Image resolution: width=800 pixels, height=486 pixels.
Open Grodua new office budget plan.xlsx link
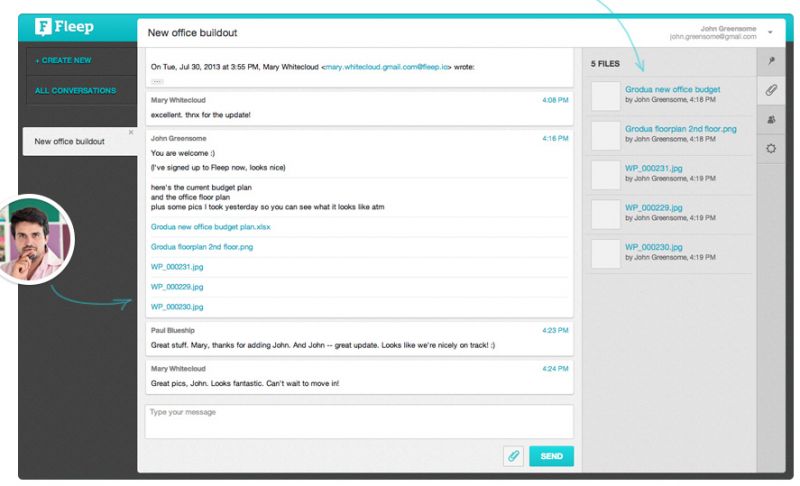coord(211,227)
